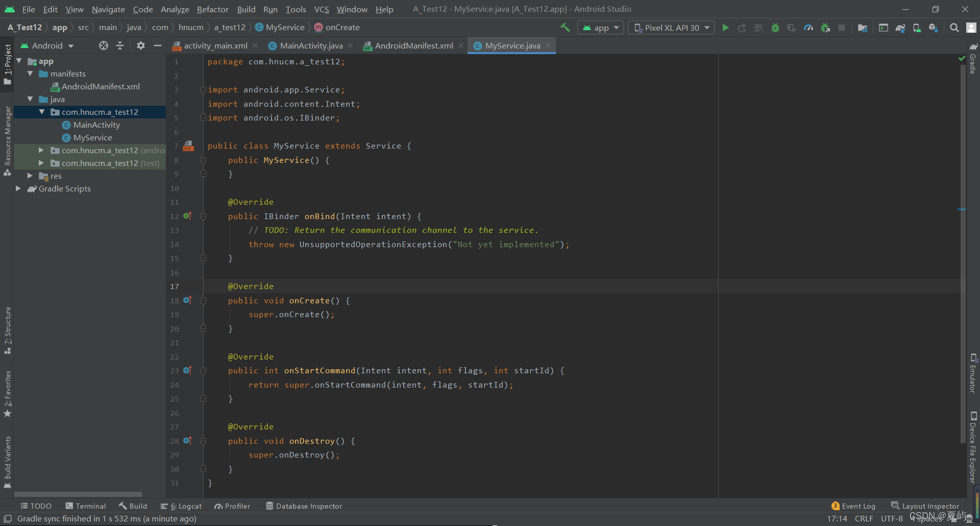Open SDK Manager icon
This screenshot has height=526, width=980.
pos(934,28)
